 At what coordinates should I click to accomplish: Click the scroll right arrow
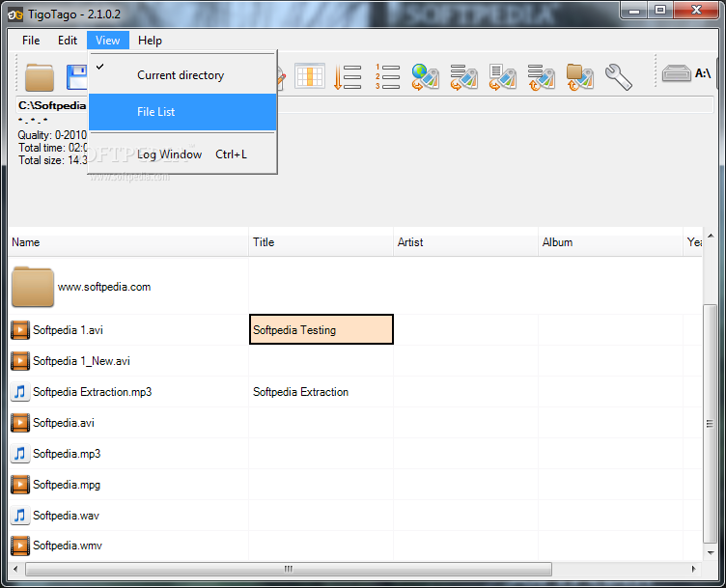point(693,569)
